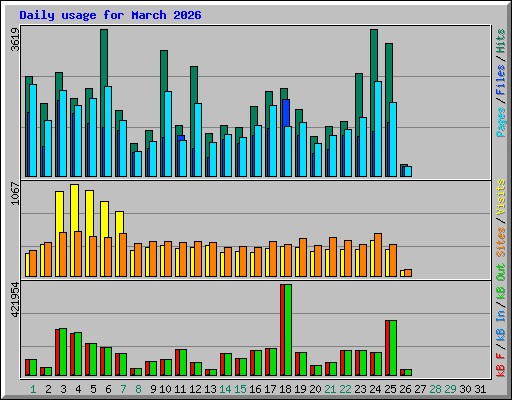512x400 pixels.
Task: Select day 22 on the date axis
Action: (x=345, y=389)
